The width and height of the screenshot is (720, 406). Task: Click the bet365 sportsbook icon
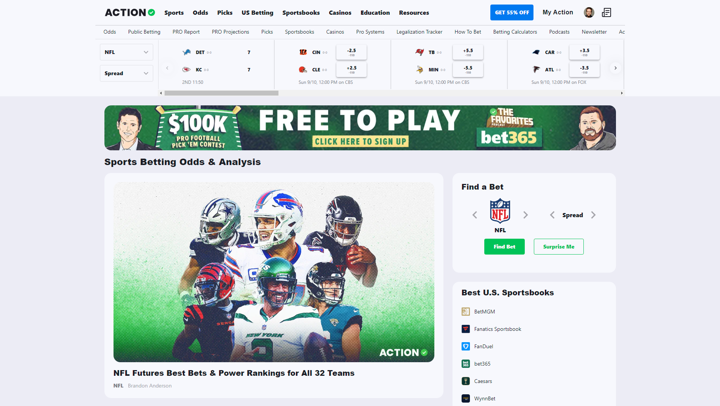tap(465, 364)
